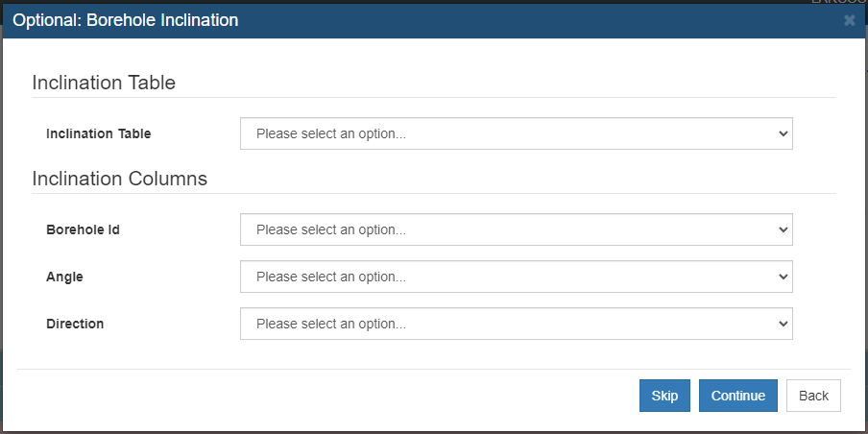The width and height of the screenshot is (868, 434).
Task: Click the Optional: Borehole Inclination title text
Action: point(126,20)
